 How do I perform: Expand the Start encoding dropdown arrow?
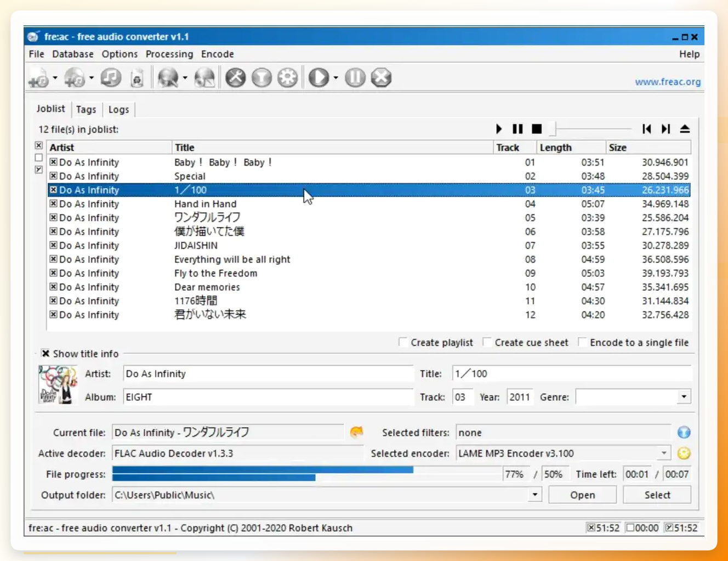pos(335,78)
